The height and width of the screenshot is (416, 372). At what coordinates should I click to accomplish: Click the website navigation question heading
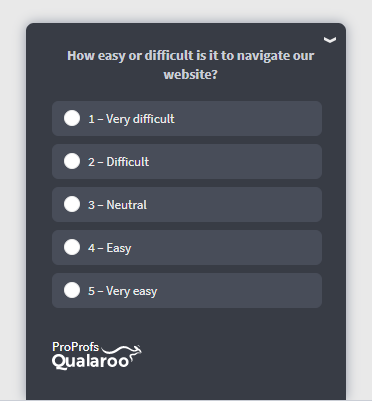click(190, 65)
